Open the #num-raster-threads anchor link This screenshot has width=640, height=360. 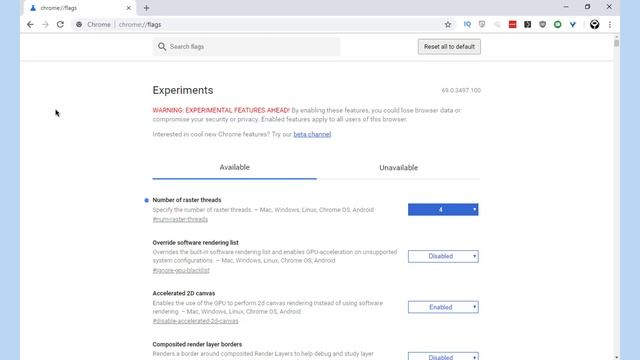[180, 220]
